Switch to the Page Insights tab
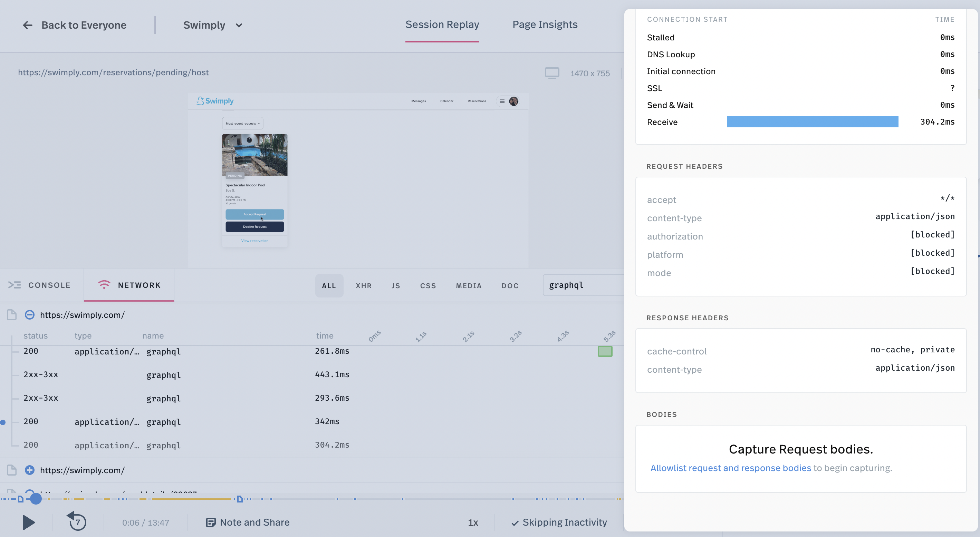Screen dimensions: 980x537 tap(545, 25)
